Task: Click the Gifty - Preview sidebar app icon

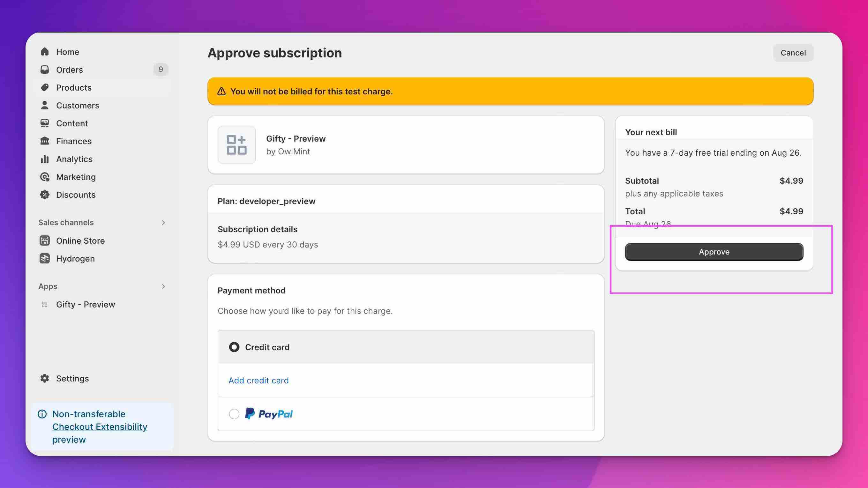Action: point(44,305)
